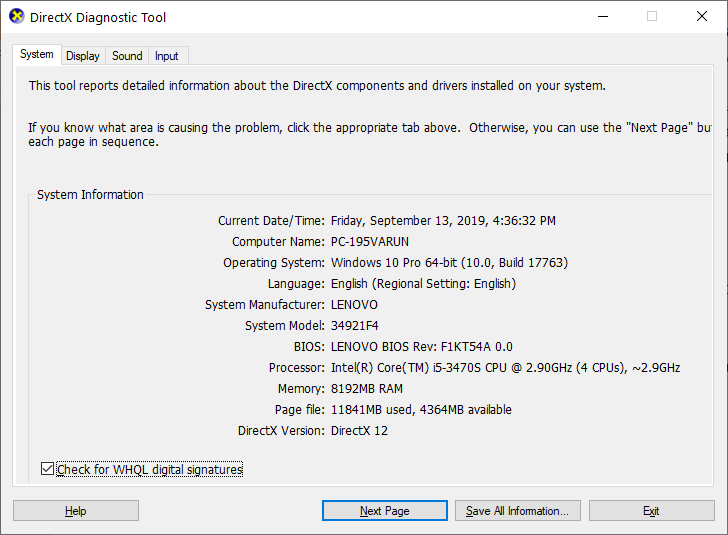This screenshot has height=535, width=728.
Task: Click the Intel Core i5-3470S processor value
Action: (505, 368)
